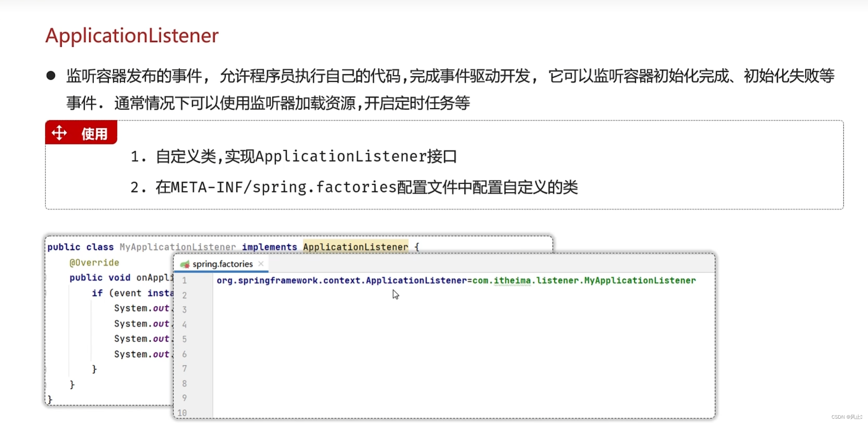Click line number 5 in gutter

point(184,339)
